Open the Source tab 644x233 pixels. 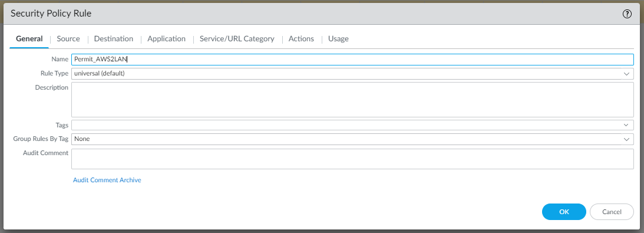68,38
